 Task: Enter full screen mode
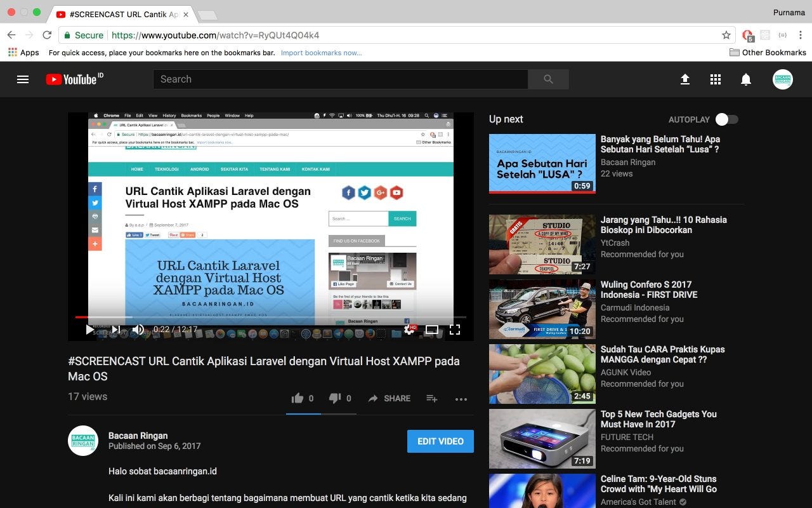coord(455,330)
